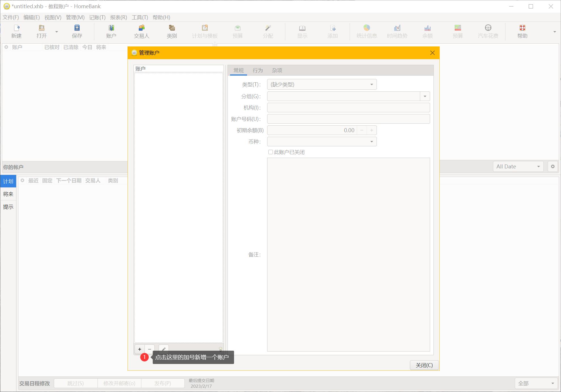Open the Payees toolbar icon
Screen dimensions: 561x392
[x=141, y=31]
